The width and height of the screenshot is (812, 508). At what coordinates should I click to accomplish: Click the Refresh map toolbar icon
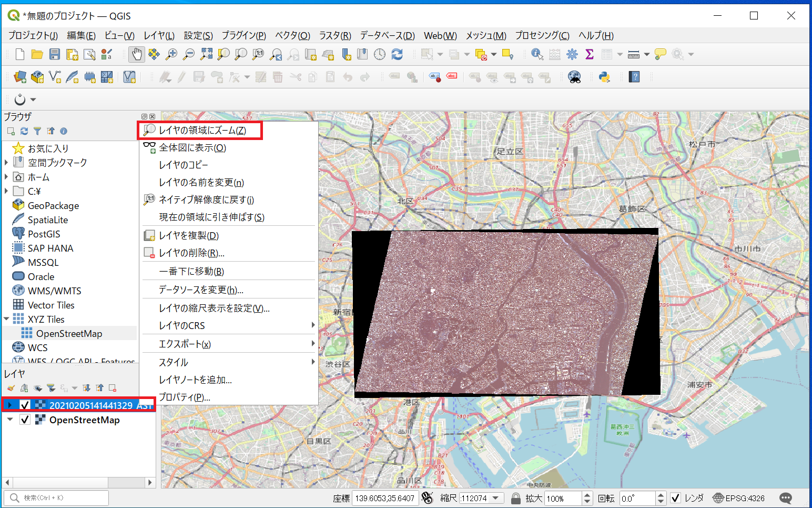click(397, 54)
